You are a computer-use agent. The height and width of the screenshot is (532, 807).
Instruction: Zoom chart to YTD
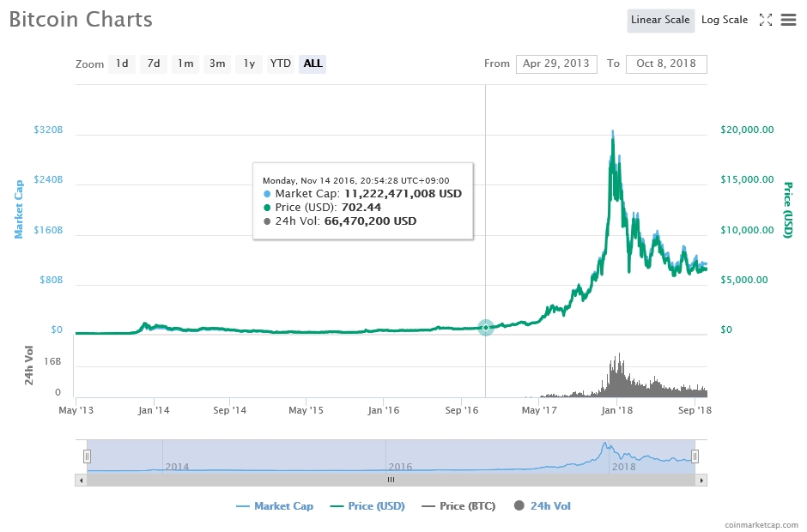tap(281, 63)
